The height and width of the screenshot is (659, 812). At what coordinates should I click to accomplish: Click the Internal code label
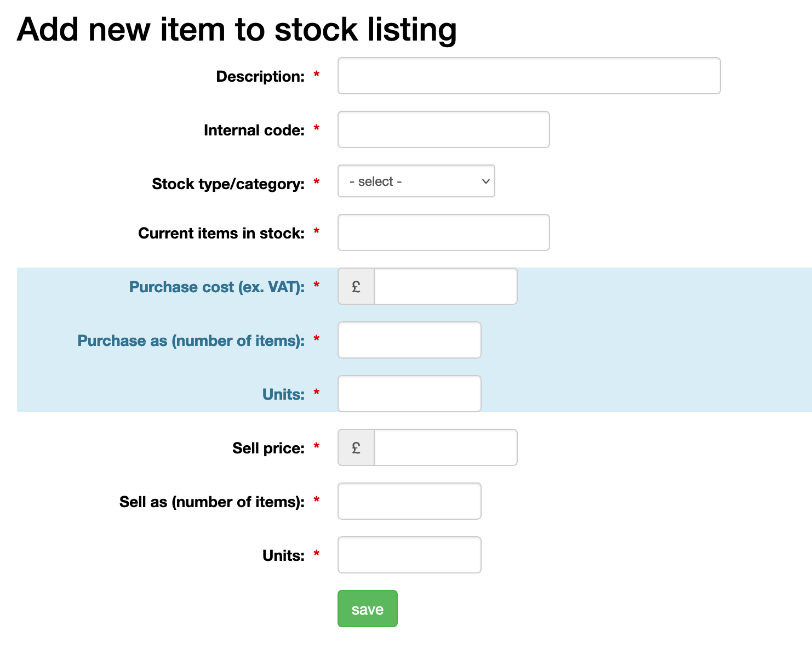pos(254,130)
